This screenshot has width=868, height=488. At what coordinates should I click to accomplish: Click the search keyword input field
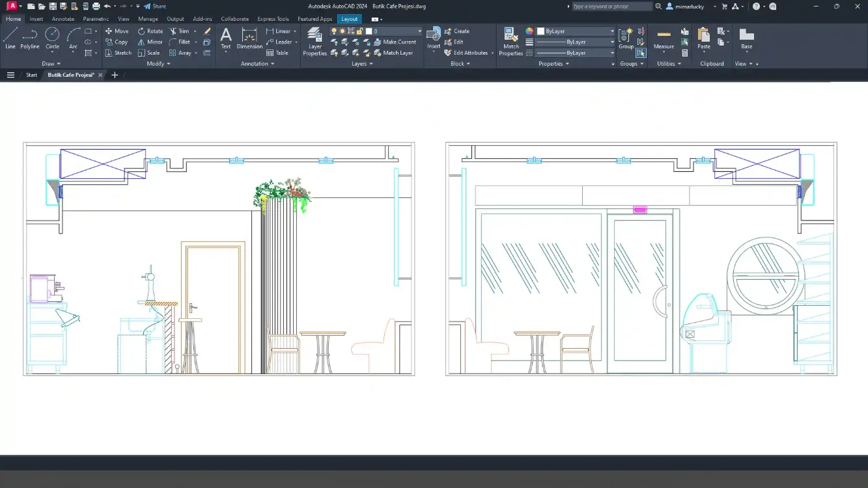(611, 6)
